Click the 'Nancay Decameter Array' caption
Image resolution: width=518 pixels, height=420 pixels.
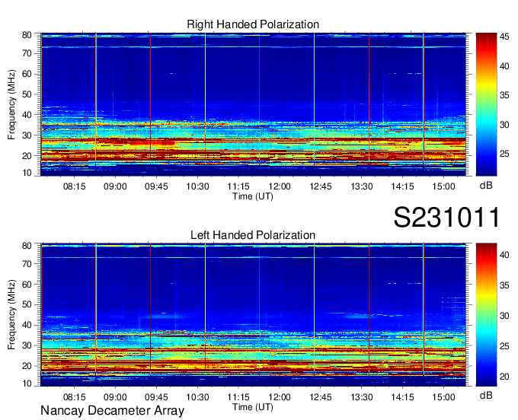pyautogui.click(x=112, y=411)
